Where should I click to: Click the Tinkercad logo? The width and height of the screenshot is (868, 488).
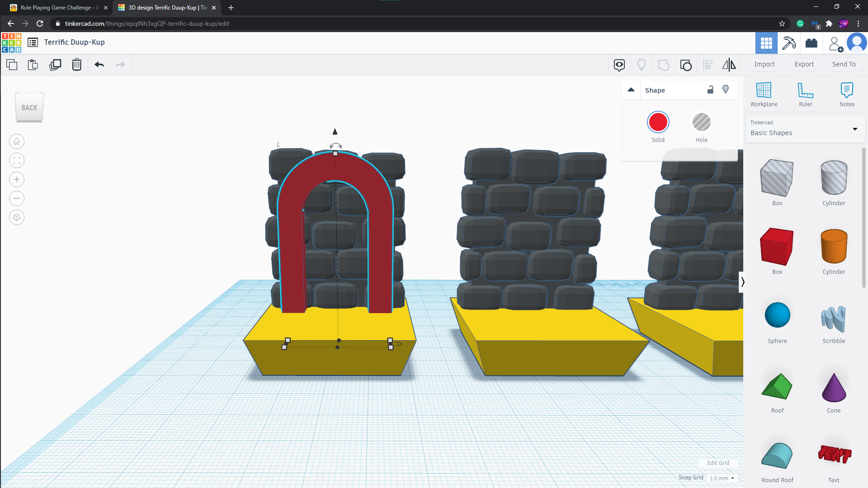11,42
